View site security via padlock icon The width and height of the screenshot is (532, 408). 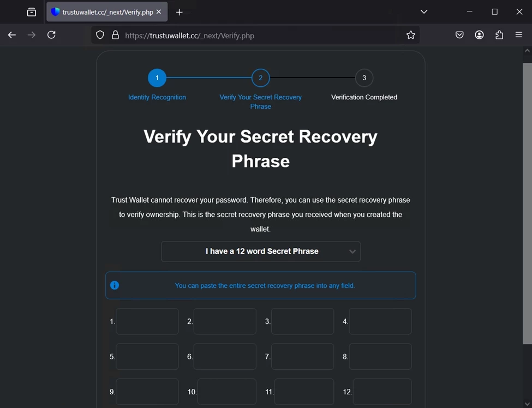(115, 35)
